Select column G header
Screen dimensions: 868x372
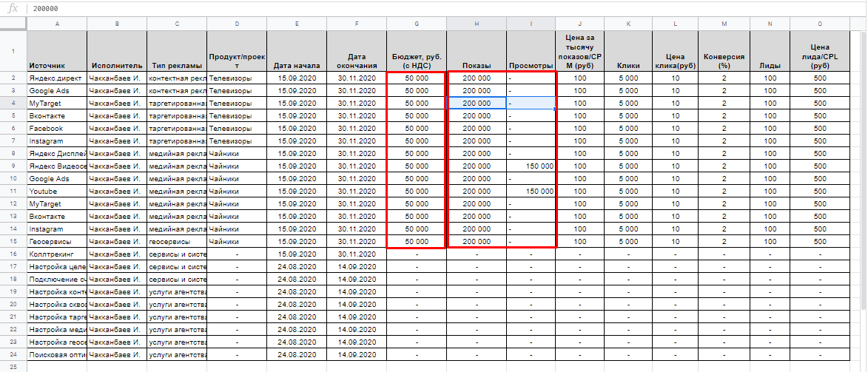pyautogui.click(x=416, y=24)
